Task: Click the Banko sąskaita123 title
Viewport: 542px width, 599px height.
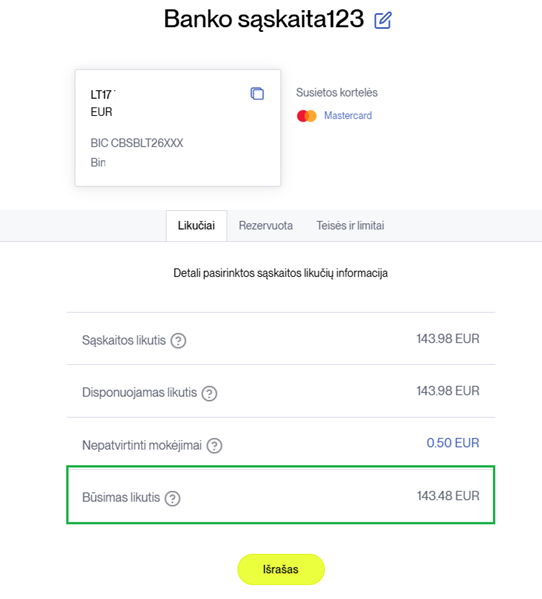Action: point(264,19)
